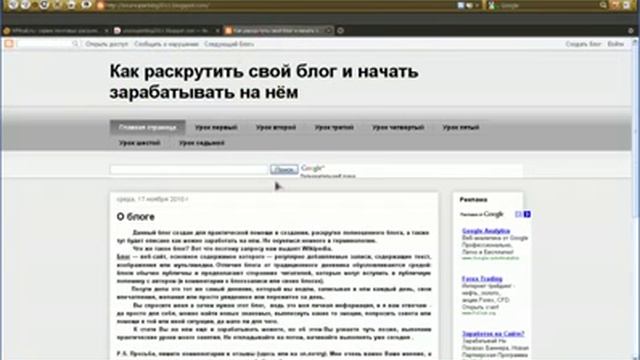
Task: Click the blog title 'Как раскрутить свой блог'
Action: [x=264, y=82]
